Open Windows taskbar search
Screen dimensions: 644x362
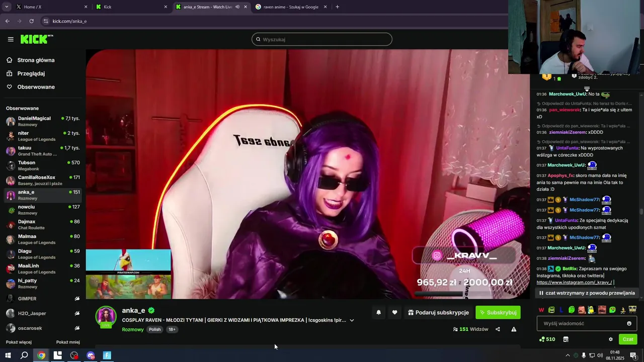[24, 355]
